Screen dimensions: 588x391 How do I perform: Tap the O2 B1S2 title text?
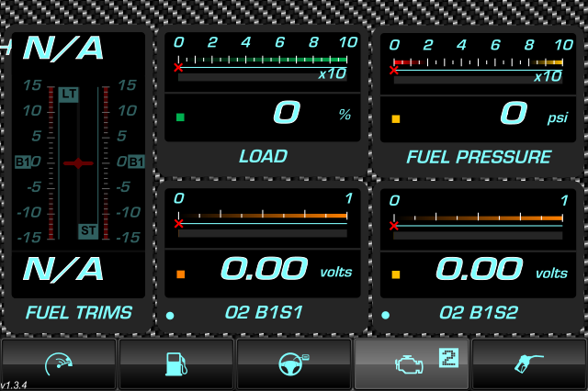(x=479, y=312)
